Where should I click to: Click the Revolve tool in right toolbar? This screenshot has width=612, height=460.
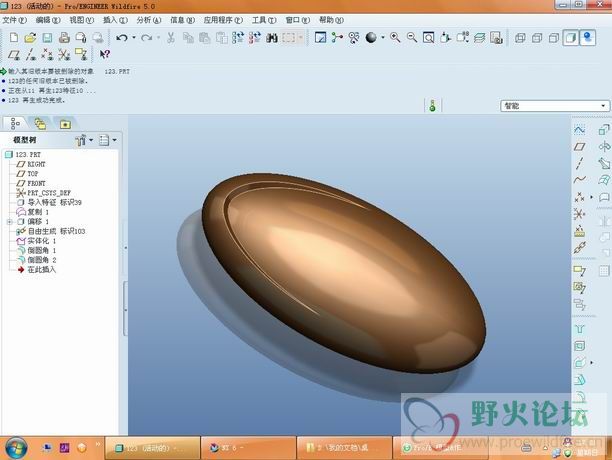(605, 147)
